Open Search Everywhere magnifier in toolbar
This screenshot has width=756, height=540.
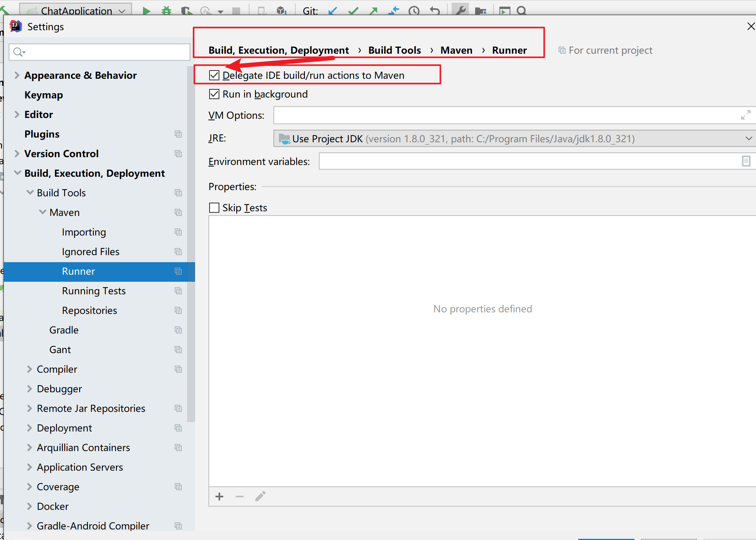[x=521, y=11]
